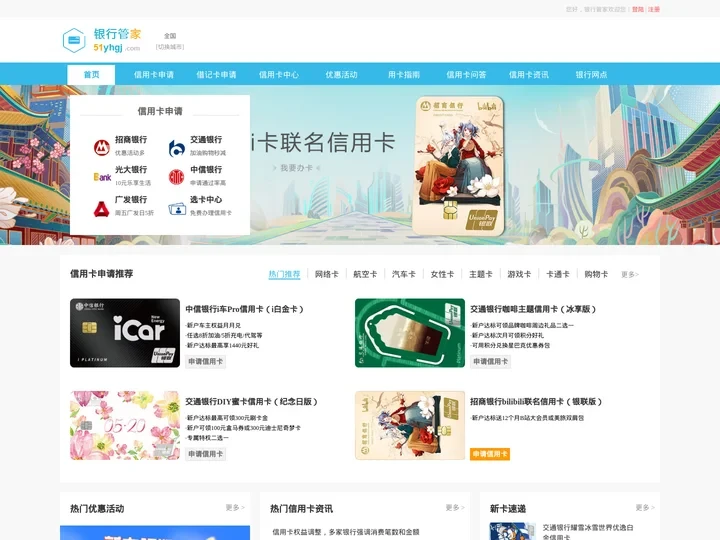Open 信用卡问答 in the navigation bar
This screenshot has height=540, width=720.
(466, 74)
